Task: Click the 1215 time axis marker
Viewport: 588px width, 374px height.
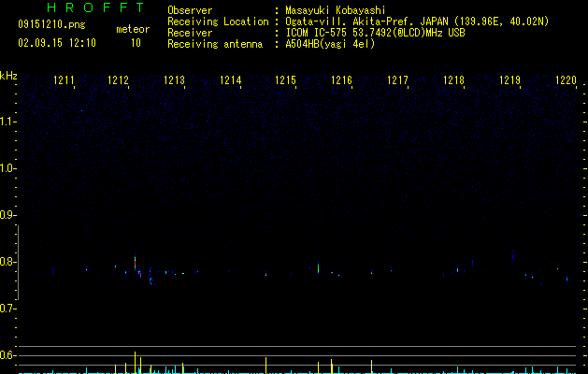Action: click(x=286, y=80)
